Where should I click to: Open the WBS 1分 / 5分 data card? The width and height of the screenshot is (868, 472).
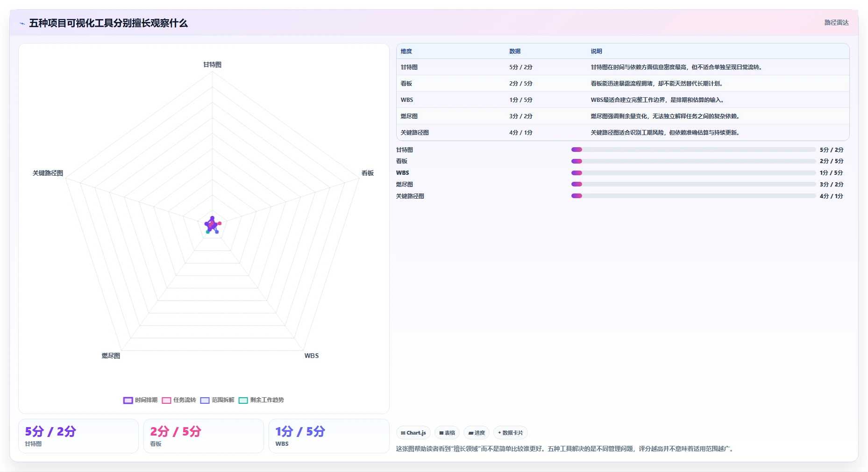(x=329, y=436)
